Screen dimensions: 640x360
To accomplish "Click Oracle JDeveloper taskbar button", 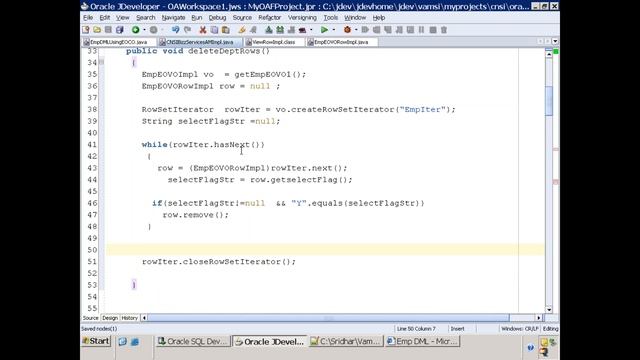I will click(269, 341).
